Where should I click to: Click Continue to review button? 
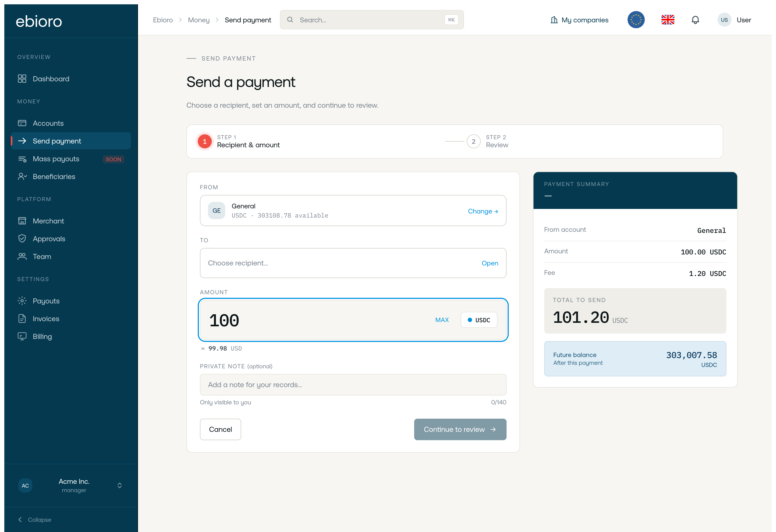point(460,429)
